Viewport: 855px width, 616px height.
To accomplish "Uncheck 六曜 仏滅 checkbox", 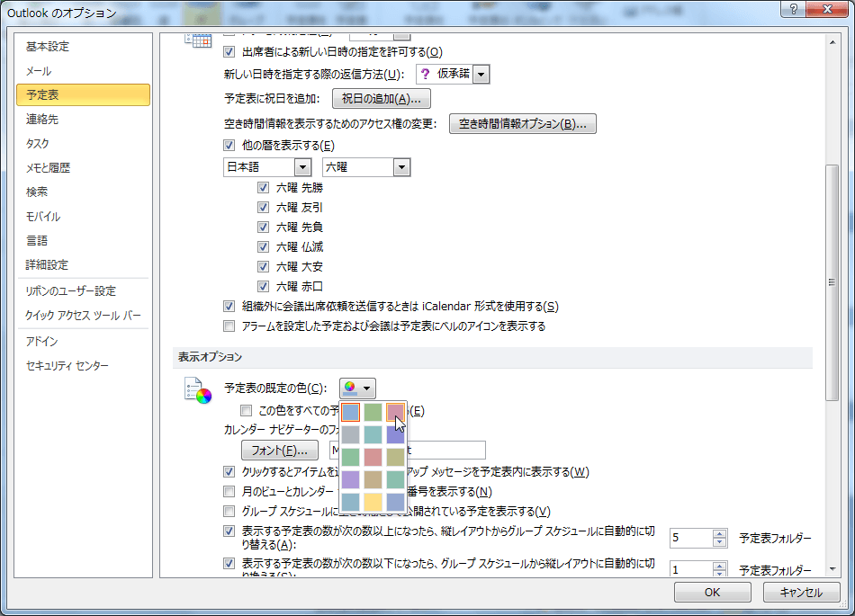I will [x=263, y=246].
